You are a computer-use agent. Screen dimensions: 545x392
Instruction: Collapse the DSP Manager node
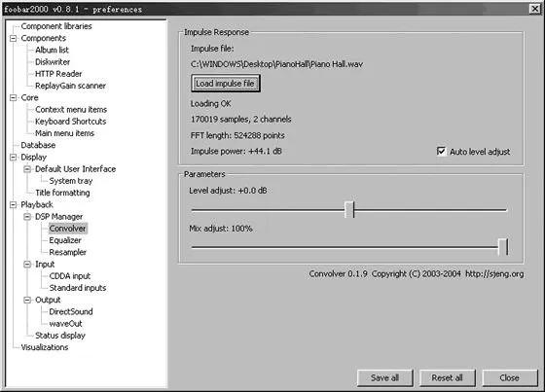click(27, 217)
